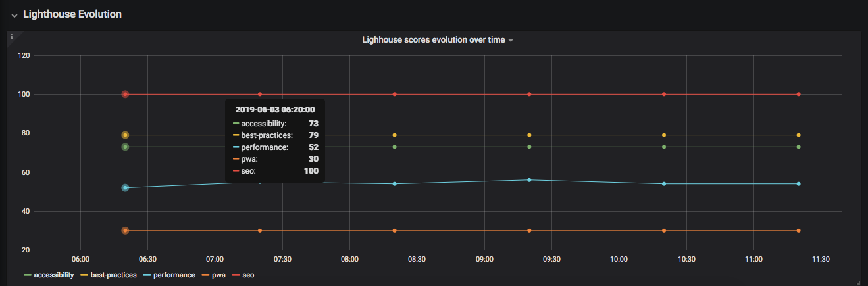Select the highlighted best-practices point at 06:20
The image size is (868, 286).
(125, 135)
